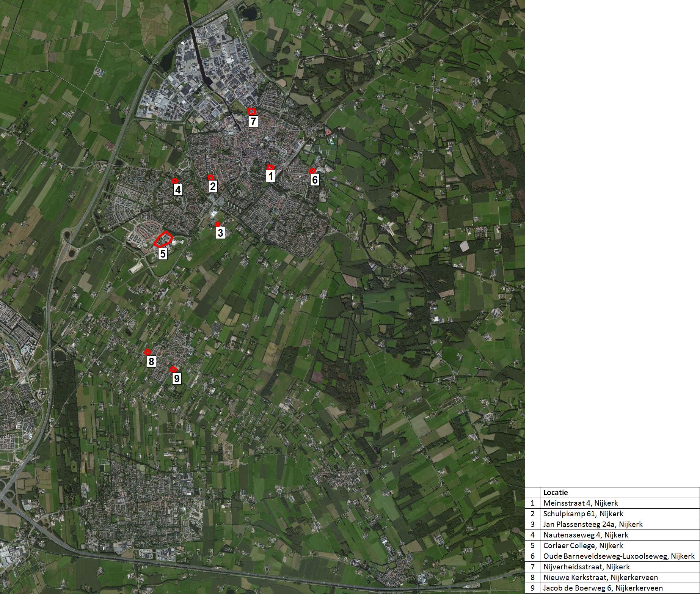Click the map label numbered 9
This screenshot has height=594, width=700.
pos(177,379)
